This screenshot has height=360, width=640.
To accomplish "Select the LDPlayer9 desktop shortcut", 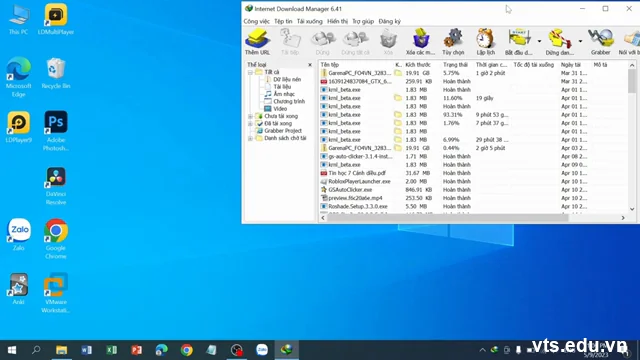I will [18, 127].
